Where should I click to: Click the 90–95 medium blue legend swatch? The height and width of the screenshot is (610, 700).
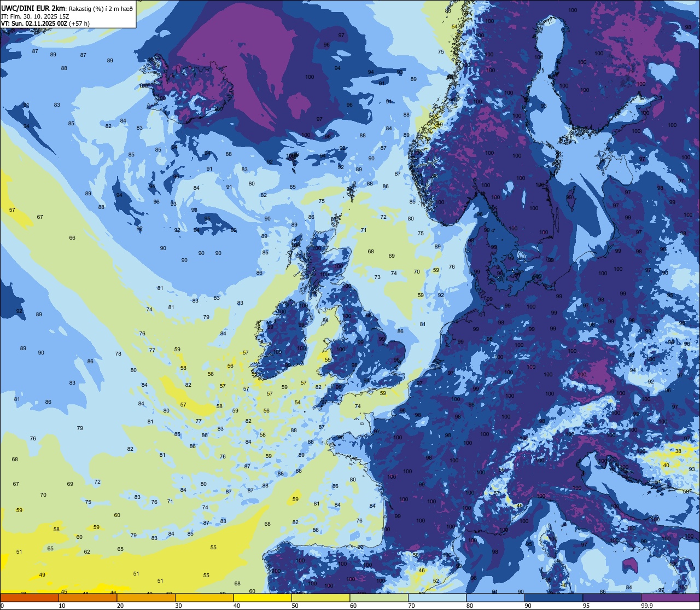pos(553,597)
